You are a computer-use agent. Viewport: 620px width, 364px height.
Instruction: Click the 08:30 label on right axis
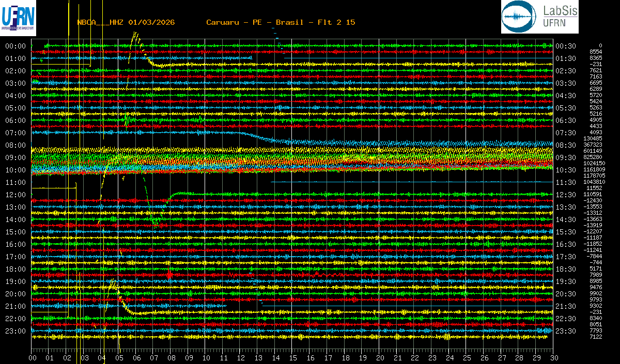[x=565, y=145]
